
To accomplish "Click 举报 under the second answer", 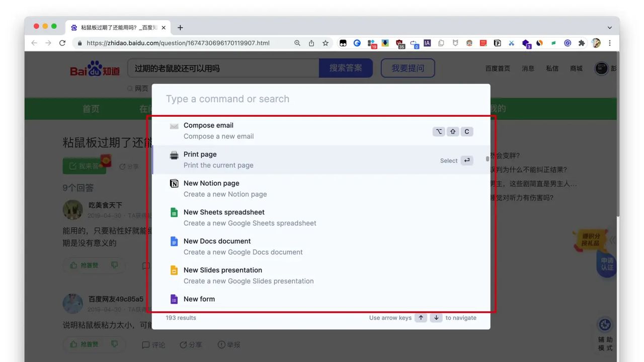I will click(x=229, y=345).
